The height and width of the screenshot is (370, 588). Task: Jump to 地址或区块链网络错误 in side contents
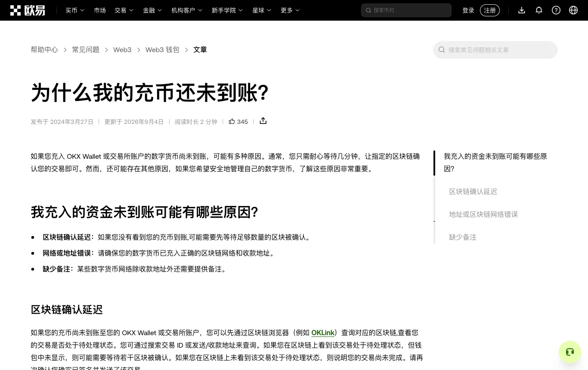(x=483, y=214)
